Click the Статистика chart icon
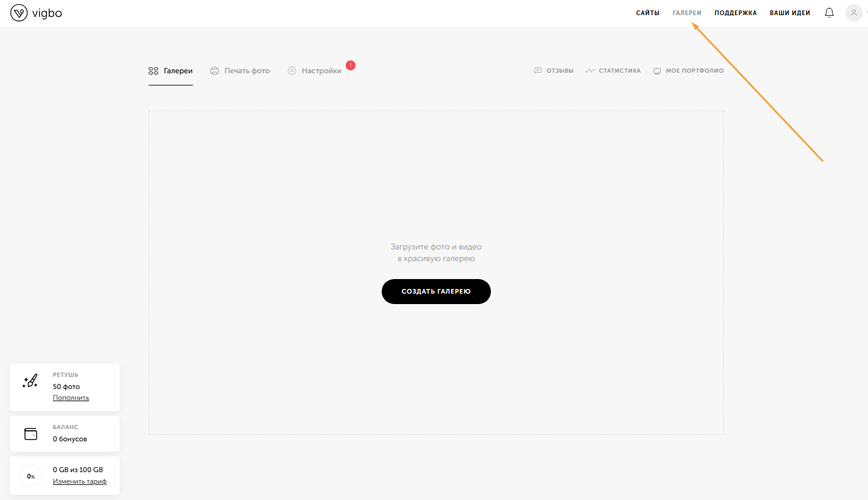The image size is (868, 500). coord(590,71)
